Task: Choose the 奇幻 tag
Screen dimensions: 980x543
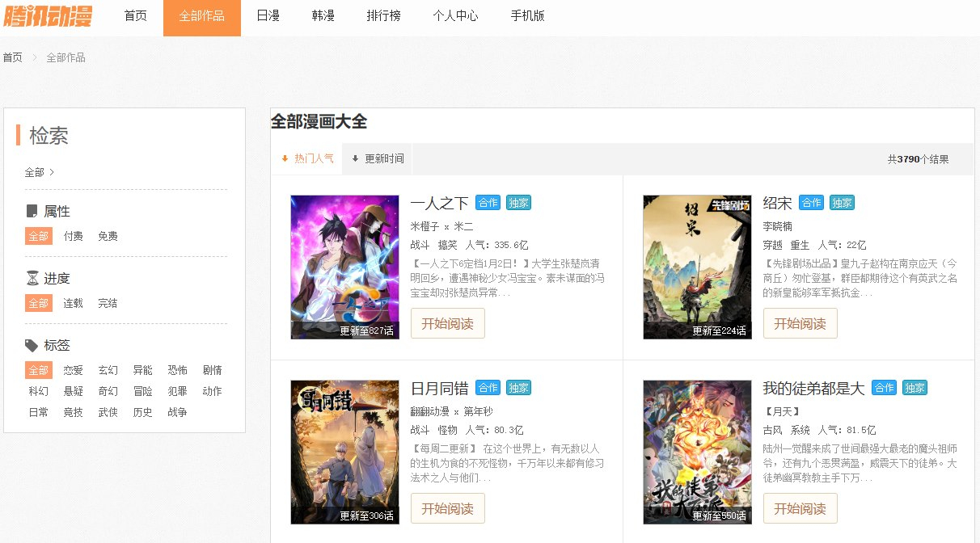Action: coord(108,391)
